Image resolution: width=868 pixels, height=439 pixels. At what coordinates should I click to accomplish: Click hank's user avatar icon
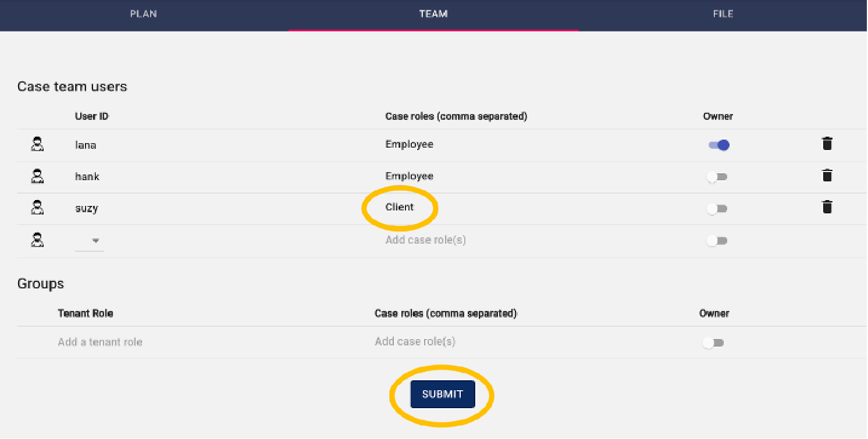37,176
